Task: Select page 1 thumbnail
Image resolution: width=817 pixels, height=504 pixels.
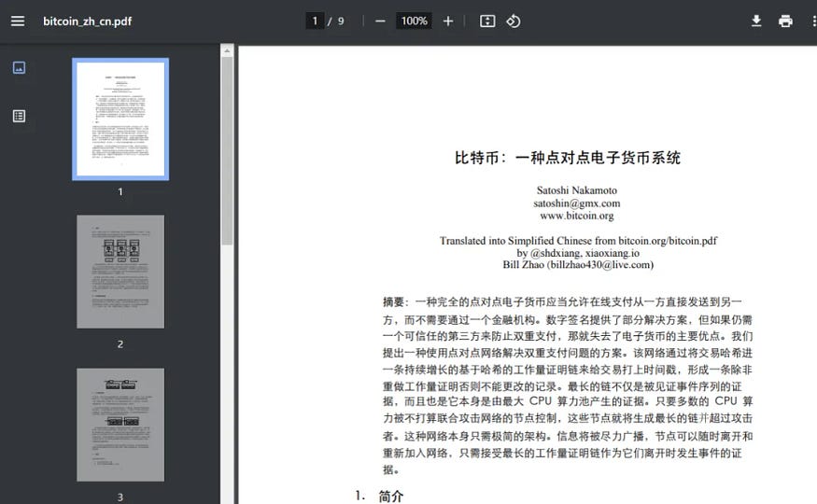Action: [x=120, y=119]
